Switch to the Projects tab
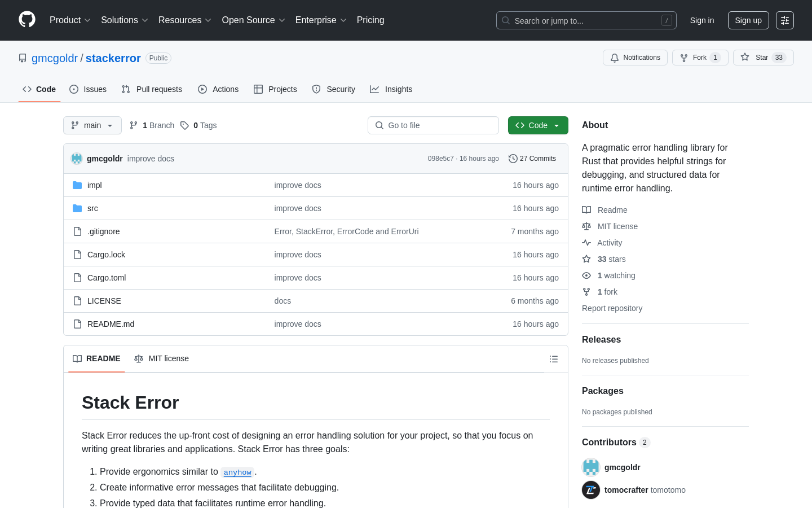 [x=275, y=89]
